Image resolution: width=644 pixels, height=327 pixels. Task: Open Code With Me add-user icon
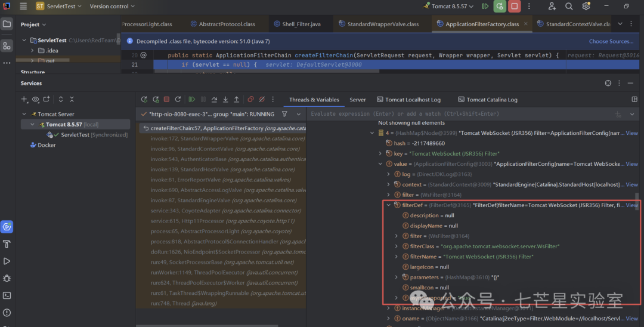(x=552, y=6)
